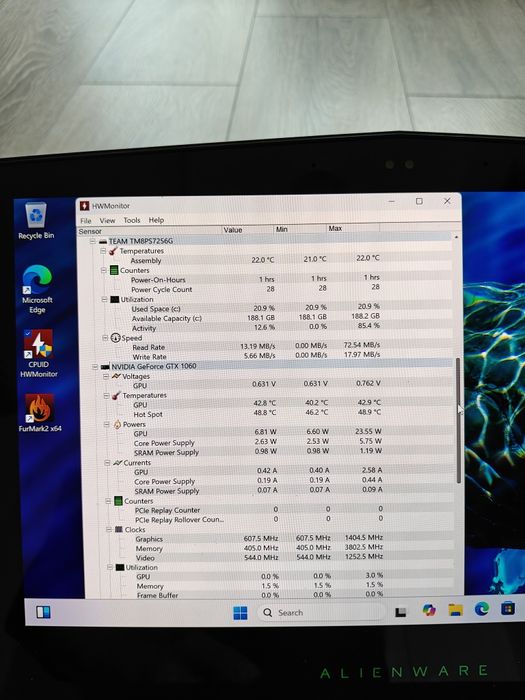This screenshot has height=700, width=525.
Task: Click the TEAM drive Temperatures thermometer icon
Action: tap(113, 251)
